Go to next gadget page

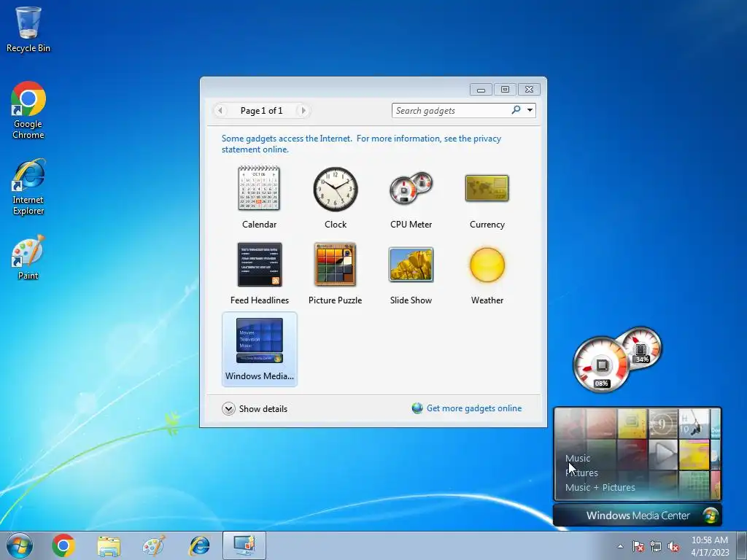(x=303, y=111)
